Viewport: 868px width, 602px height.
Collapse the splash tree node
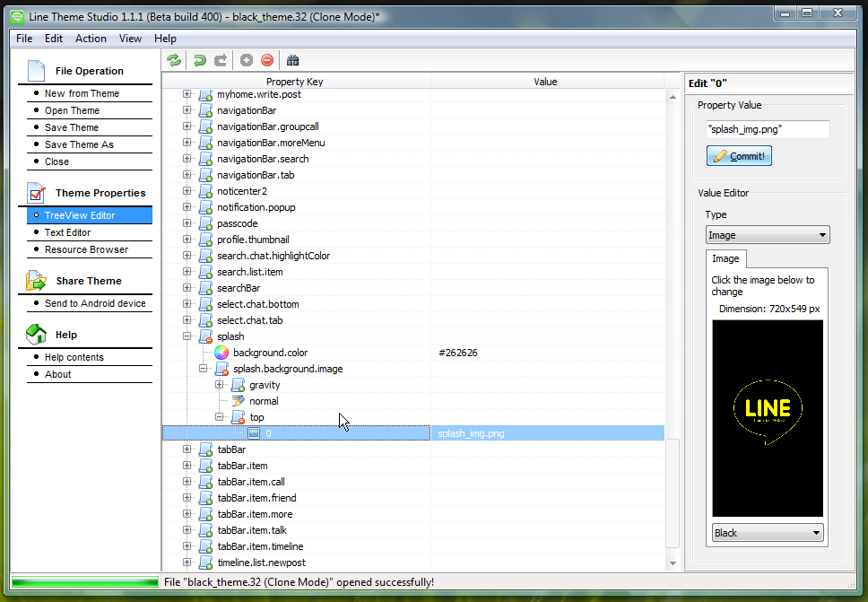(187, 336)
